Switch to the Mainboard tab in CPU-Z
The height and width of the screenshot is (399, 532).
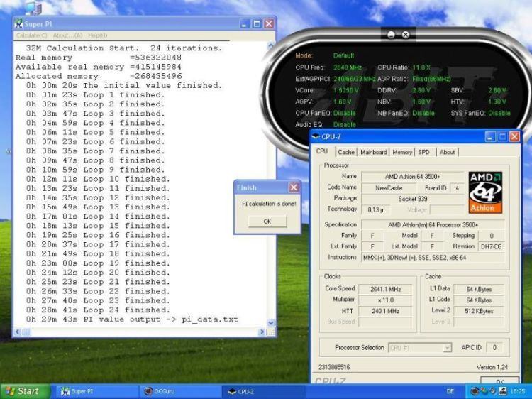point(374,152)
